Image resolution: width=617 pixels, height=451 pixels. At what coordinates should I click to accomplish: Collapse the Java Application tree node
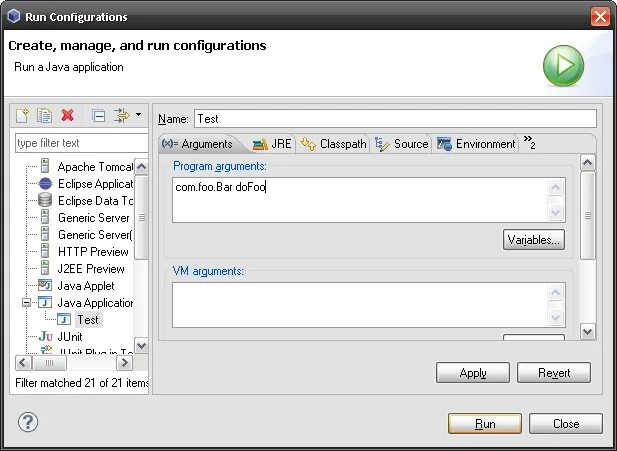point(26,303)
